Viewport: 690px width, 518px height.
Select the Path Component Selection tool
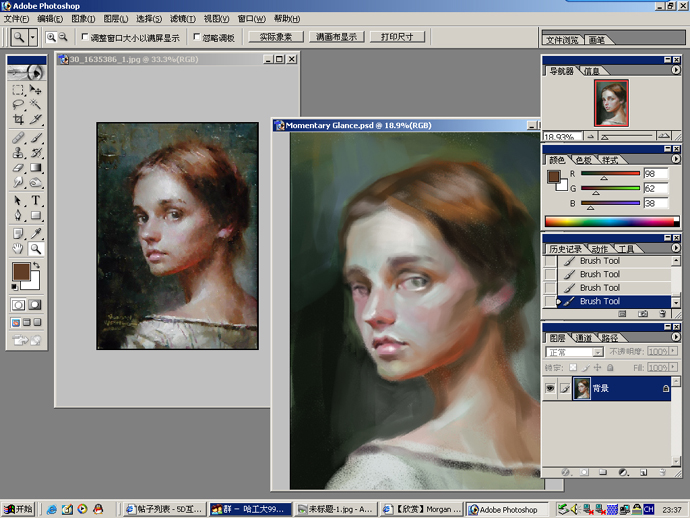[x=18, y=201]
